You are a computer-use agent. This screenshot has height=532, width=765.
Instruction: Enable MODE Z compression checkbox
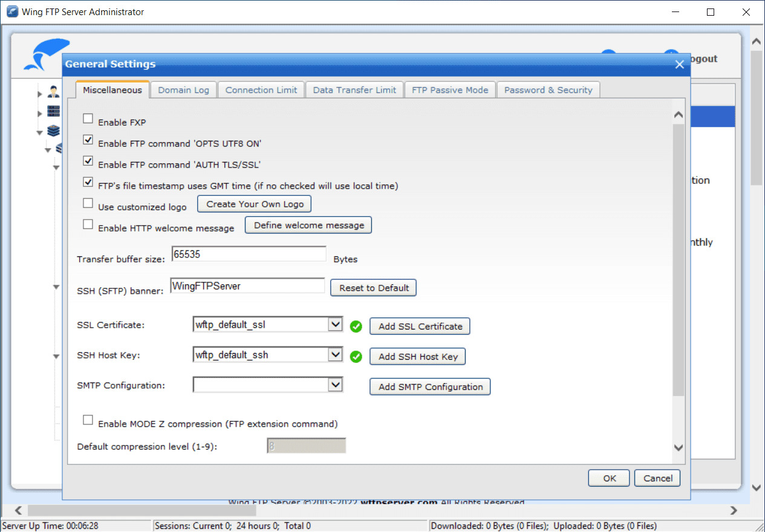[x=88, y=420]
